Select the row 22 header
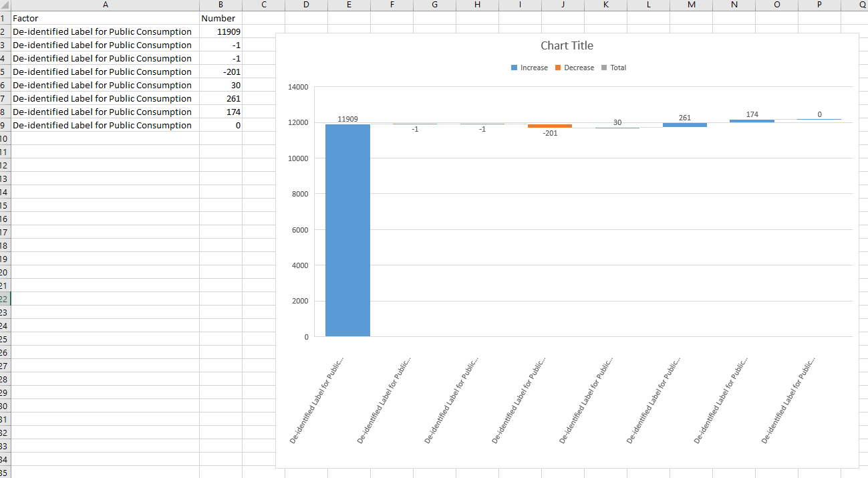The width and height of the screenshot is (868, 478). [5, 299]
